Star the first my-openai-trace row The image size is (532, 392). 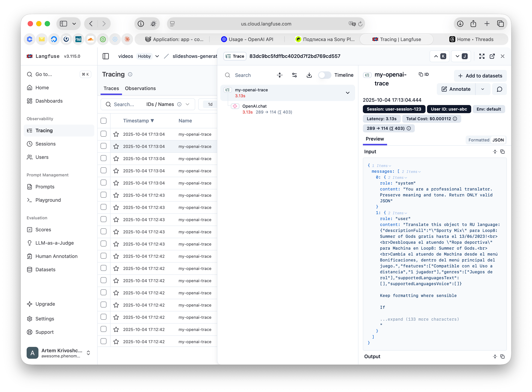(116, 134)
